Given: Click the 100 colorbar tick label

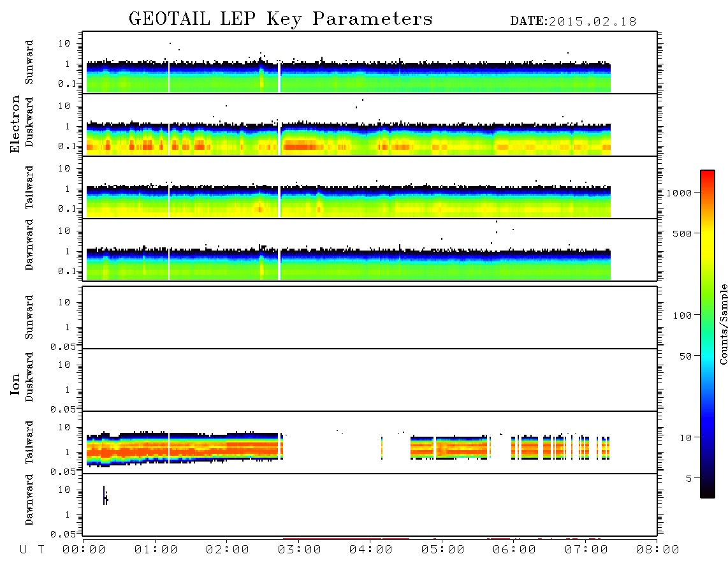Looking at the screenshot, I should (x=683, y=316).
